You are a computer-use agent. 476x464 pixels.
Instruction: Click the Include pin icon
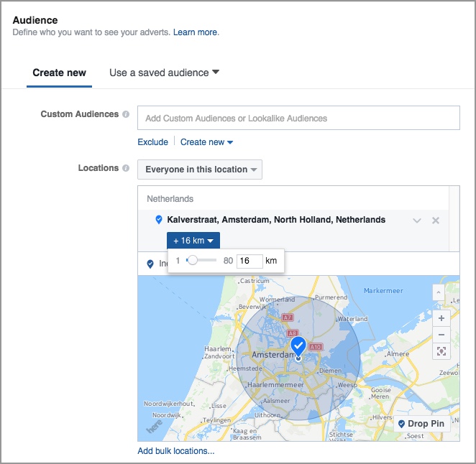[150, 264]
